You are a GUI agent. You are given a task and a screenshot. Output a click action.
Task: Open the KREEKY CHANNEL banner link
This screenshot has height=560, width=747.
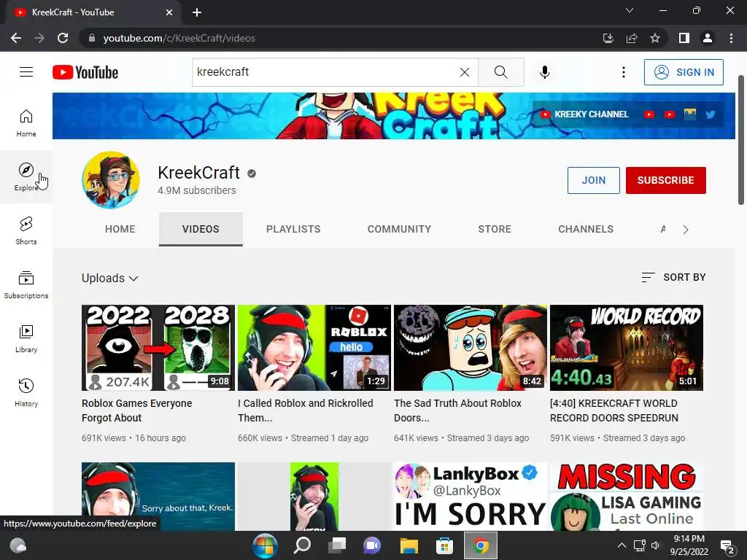pos(584,114)
